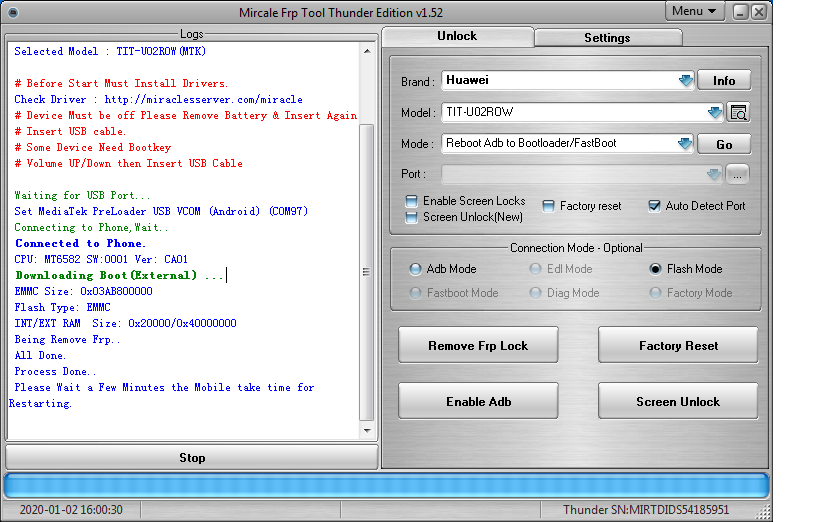Click the log scrollbar up arrow
819x522 pixels.
pyautogui.click(x=367, y=51)
